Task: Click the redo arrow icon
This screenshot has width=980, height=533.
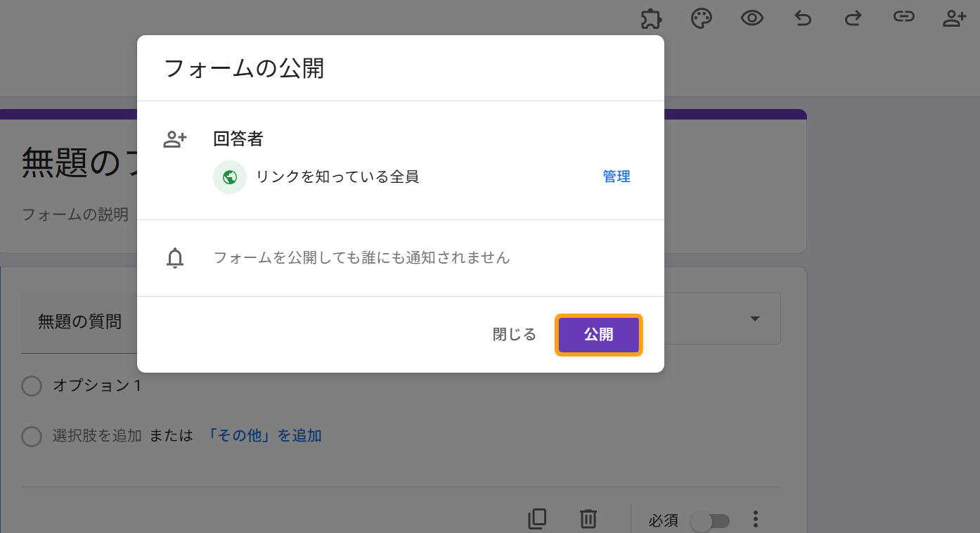Action: pos(853,19)
